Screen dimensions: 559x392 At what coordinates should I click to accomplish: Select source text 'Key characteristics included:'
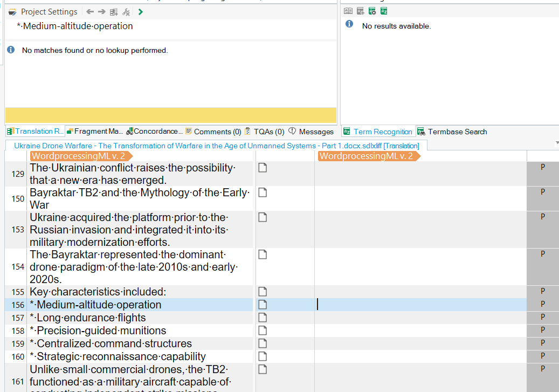tap(98, 292)
